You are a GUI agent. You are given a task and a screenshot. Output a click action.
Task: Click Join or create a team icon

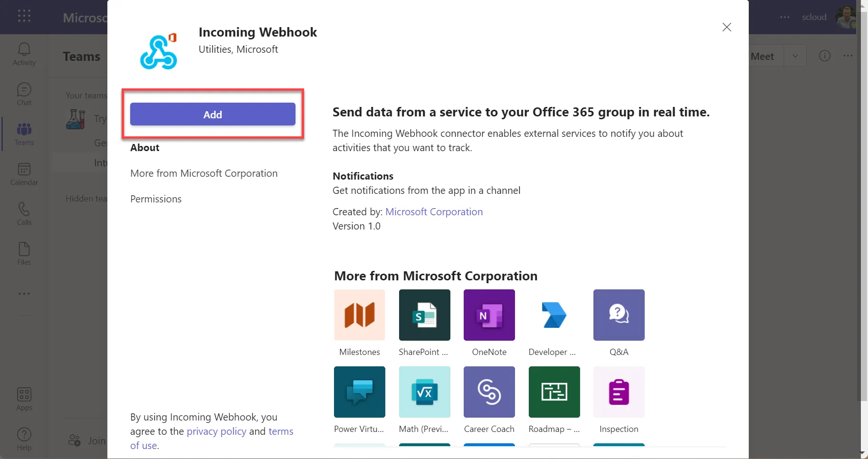click(75, 440)
